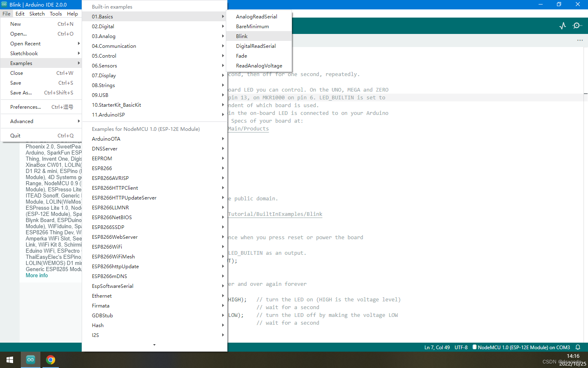The width and height of the screenshot is (588, 368).
Task: Launch Chrome from the taskbar
Action: 50,360
